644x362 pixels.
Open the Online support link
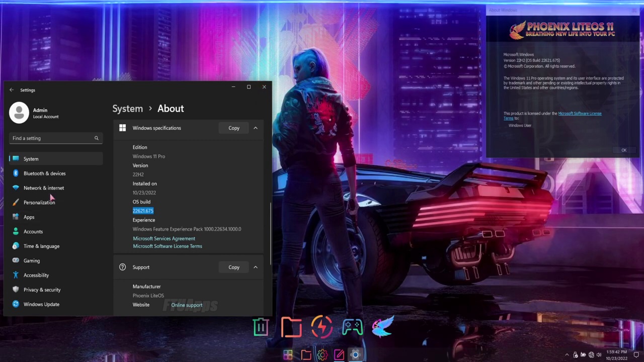pos(187,305)
